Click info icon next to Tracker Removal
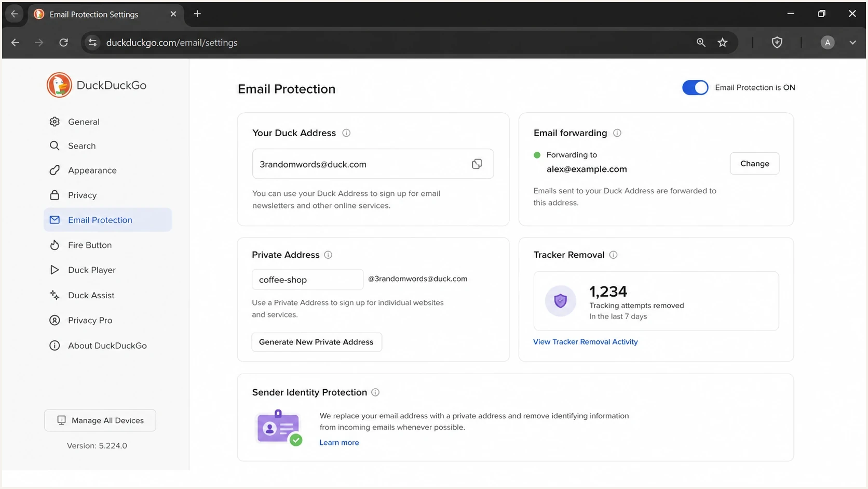Screen dimensions: 868x489 [x=613, y=255]
